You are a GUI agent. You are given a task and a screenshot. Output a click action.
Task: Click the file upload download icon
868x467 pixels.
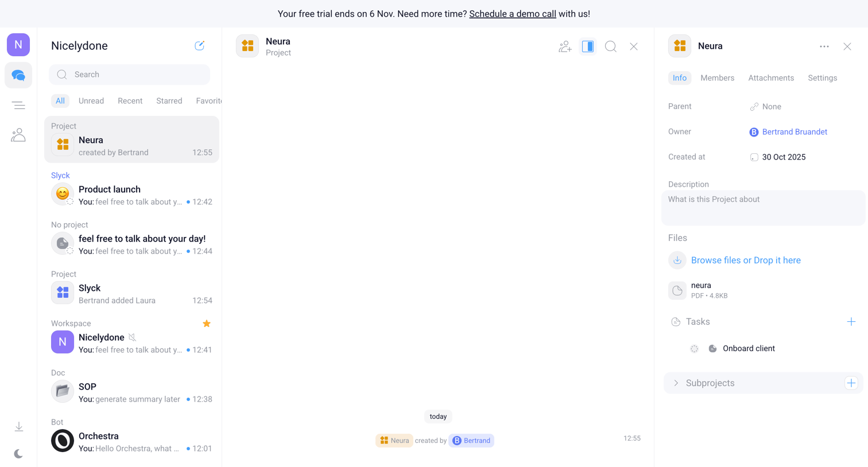pyautogui.click(x=677, y=260)
